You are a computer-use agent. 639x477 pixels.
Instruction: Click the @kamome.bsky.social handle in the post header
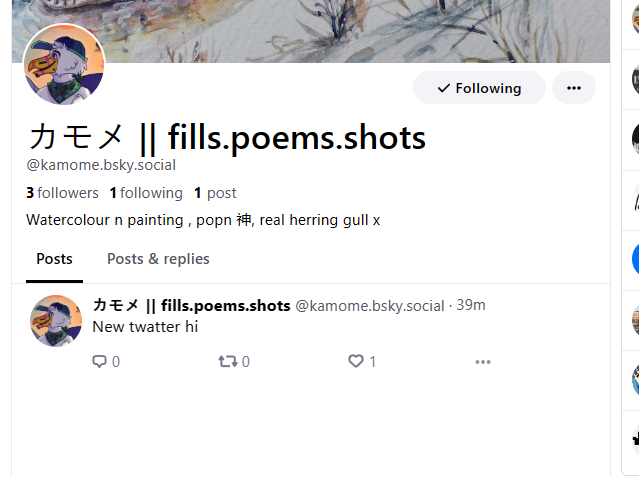click(369, 306)
